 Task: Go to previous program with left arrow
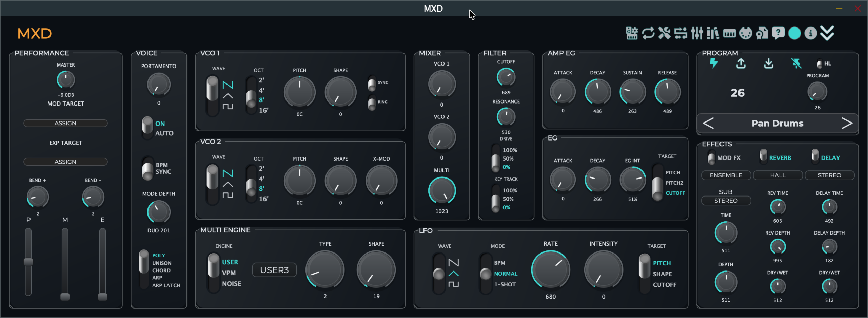click(708, 123)
